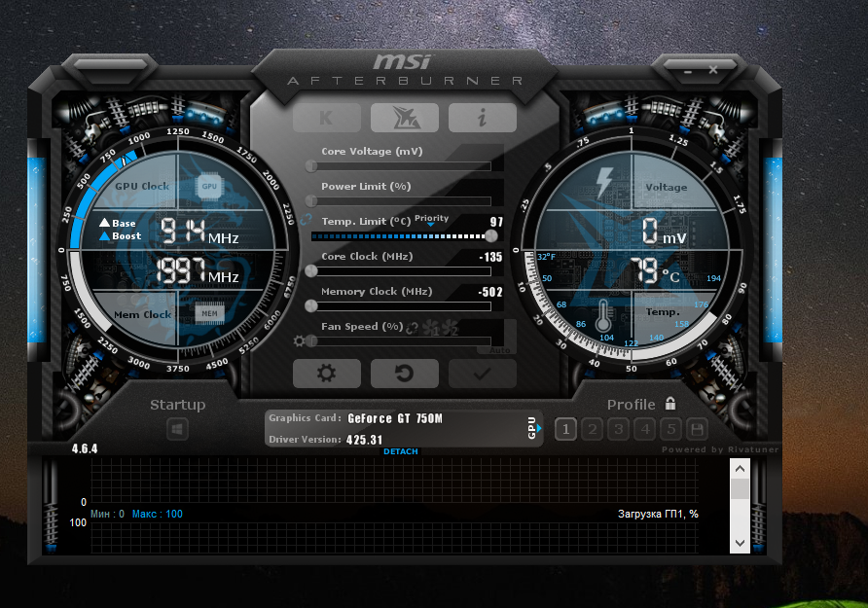868x608 pixels.
Task: Click the Memory Clock slider handle
Action: point(311,305)
